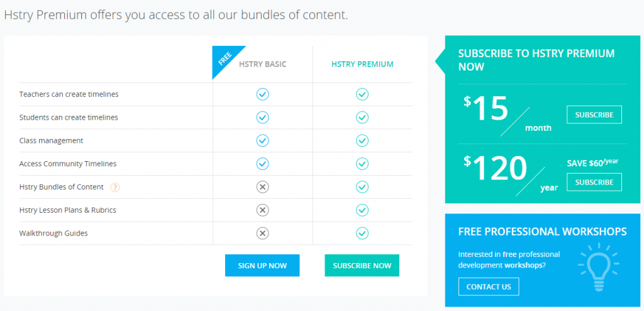Select the HSTRY BASIC column header

coord(262,64)
